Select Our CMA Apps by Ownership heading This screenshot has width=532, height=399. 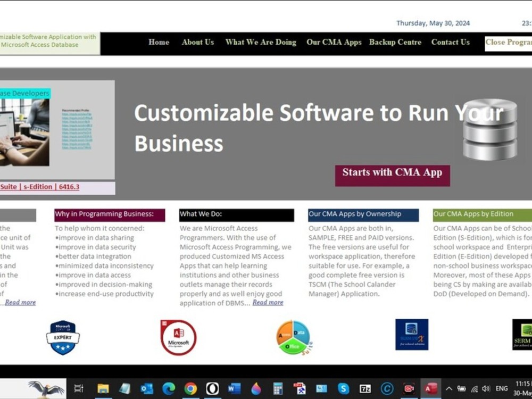point(363,215)
